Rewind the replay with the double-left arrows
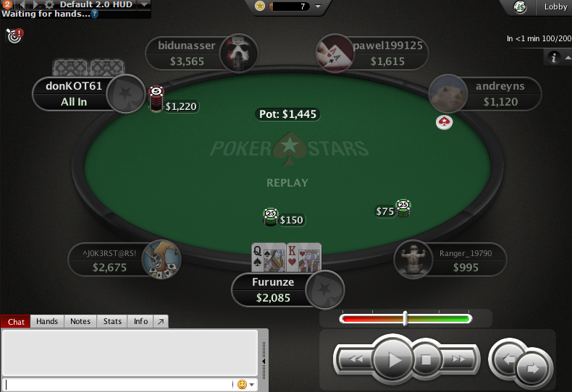Viewport: 572px width, 392px height. [356, 359]
